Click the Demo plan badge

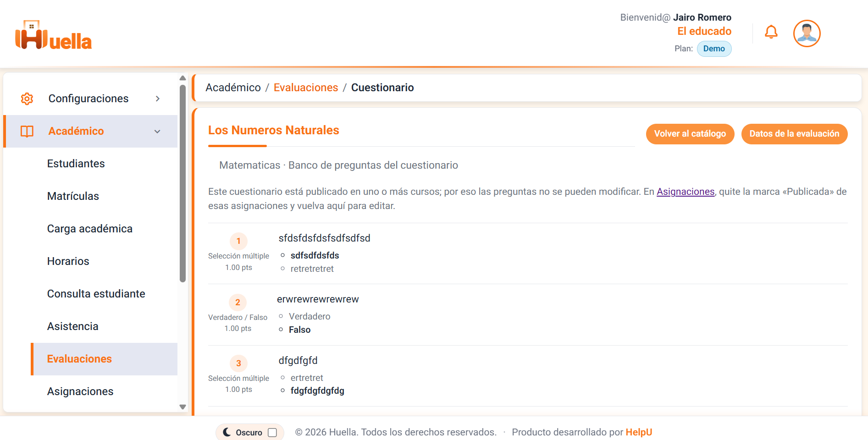714,49
